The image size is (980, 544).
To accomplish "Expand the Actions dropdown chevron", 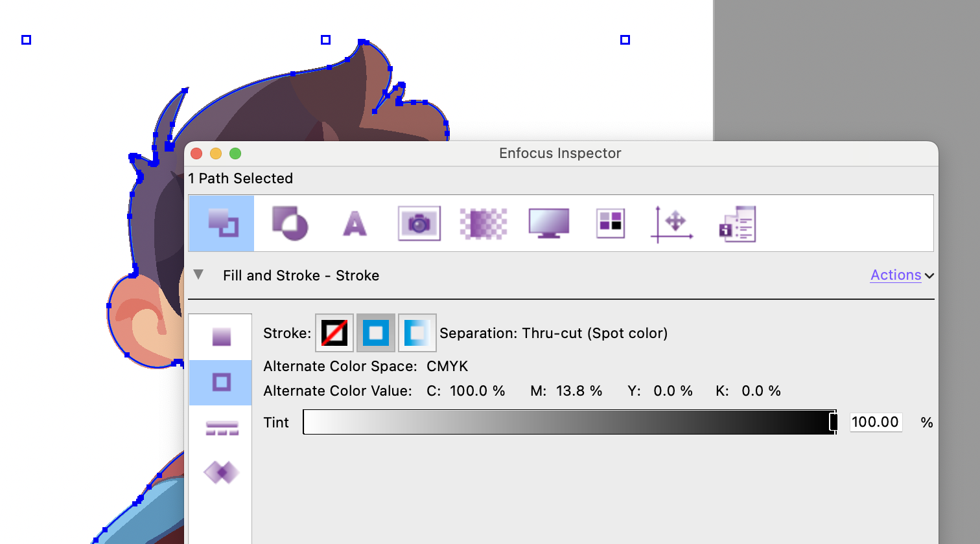I will pos(929,276).
